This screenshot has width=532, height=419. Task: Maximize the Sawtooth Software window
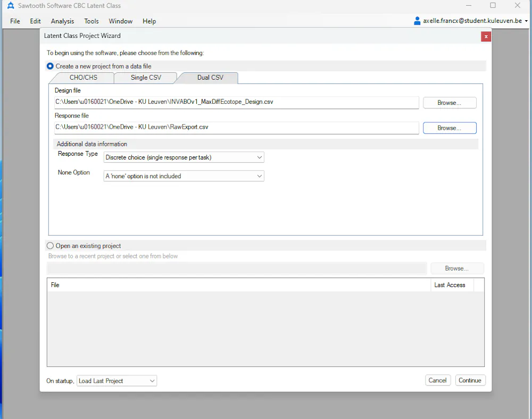[x=493, y=5]
